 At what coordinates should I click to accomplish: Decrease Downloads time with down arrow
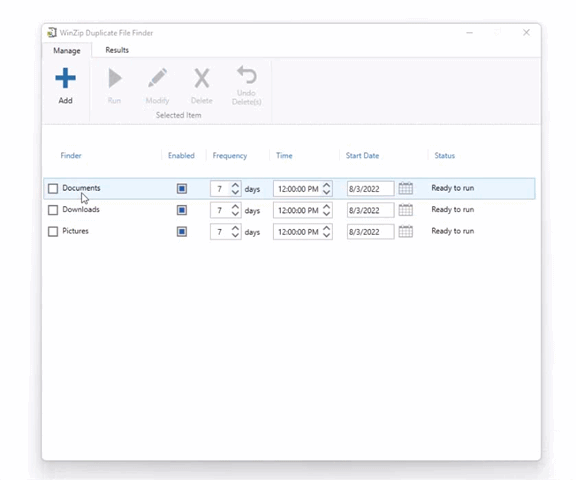pyautogui.click(x=326, y=214)
